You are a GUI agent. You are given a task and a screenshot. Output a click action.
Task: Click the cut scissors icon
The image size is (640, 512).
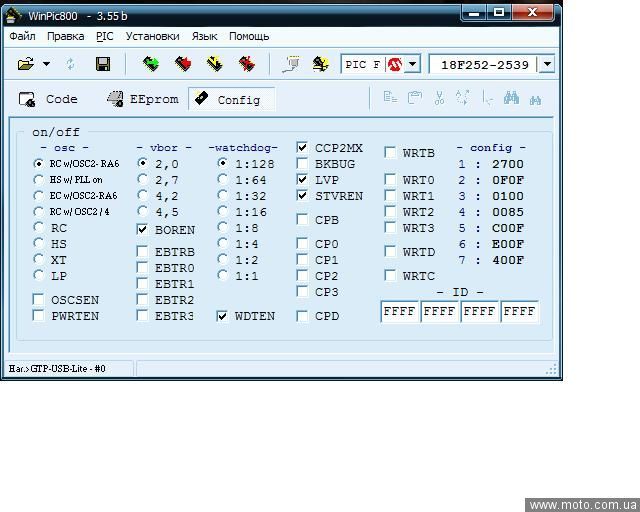(439, 98)
